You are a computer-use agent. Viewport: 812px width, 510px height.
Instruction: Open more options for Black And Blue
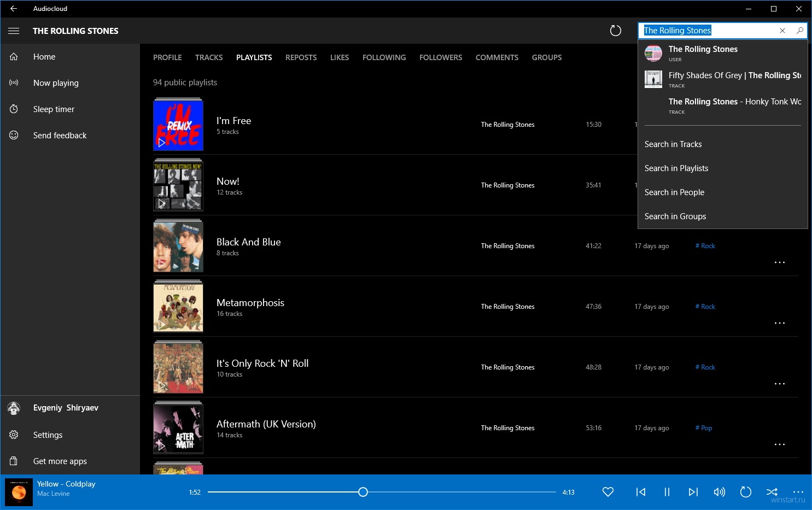tap(779, 262)
